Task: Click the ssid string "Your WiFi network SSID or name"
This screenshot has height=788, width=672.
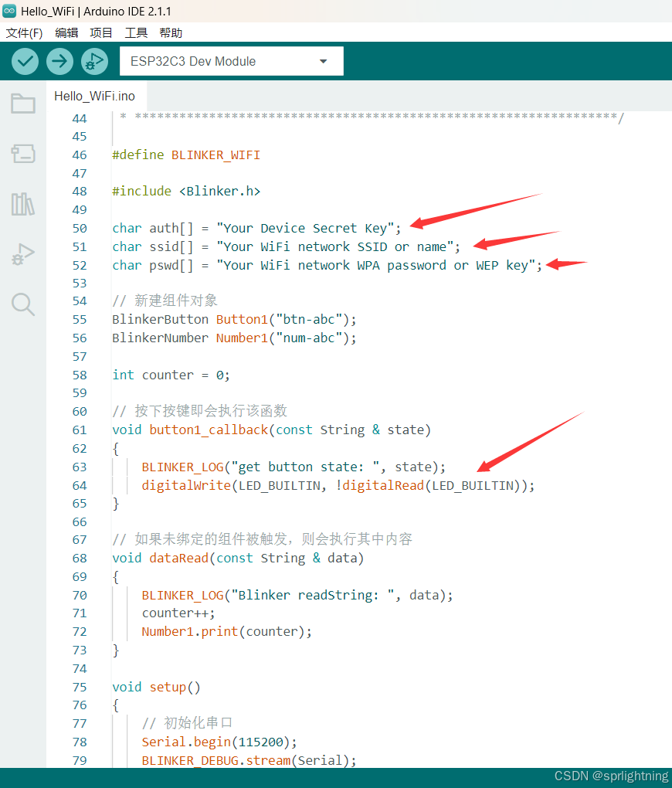Action: (x=334, y=246)
